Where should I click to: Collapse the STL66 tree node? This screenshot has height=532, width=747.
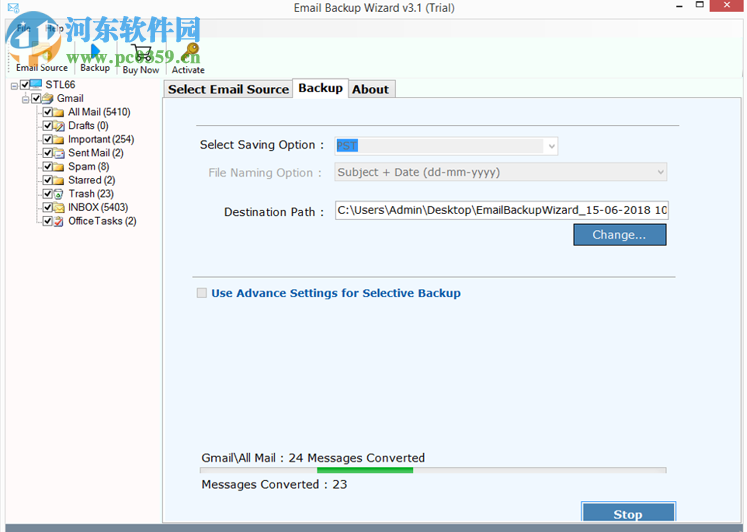[14, 86]
